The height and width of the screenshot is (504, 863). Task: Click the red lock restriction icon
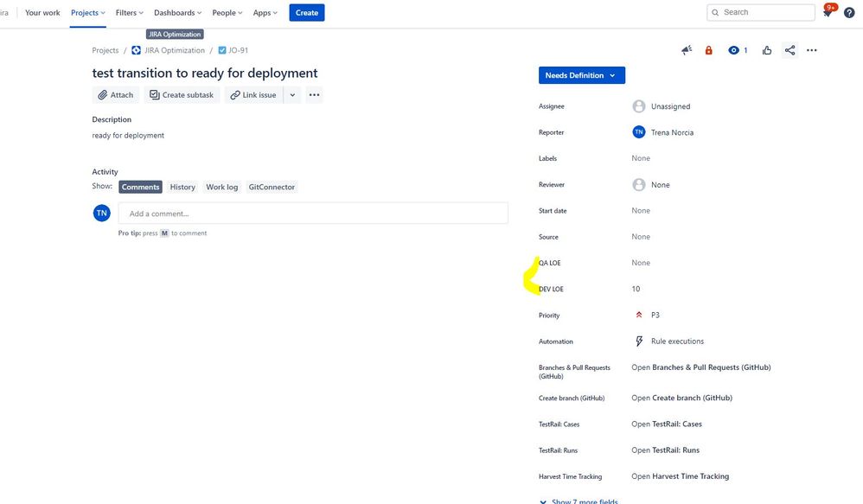[709, 50]
